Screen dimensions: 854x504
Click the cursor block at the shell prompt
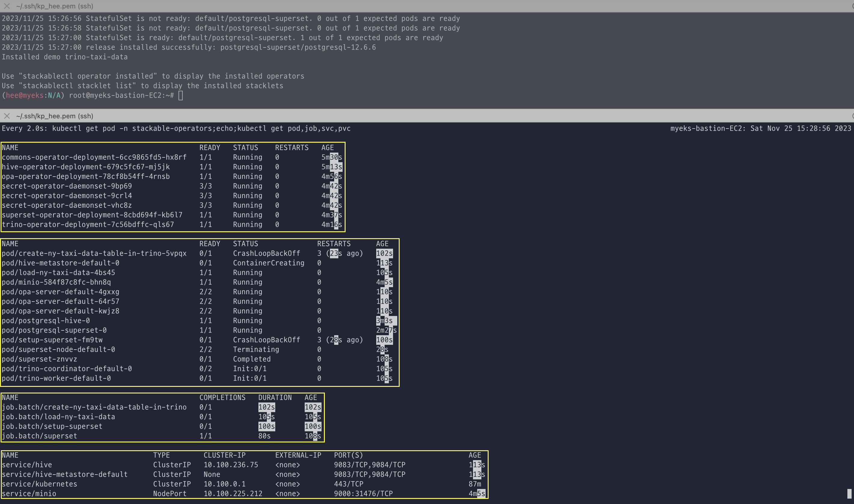tap(180, 96)
